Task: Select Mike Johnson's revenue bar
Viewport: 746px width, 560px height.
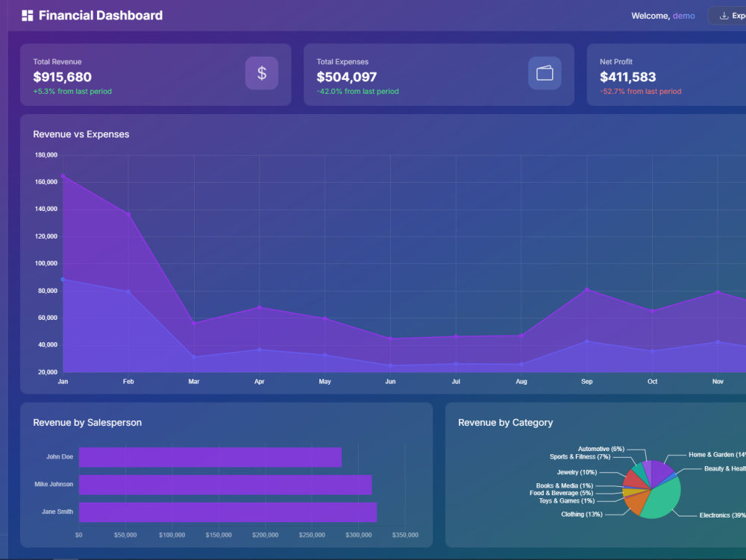Action: (x=225, y=485)
